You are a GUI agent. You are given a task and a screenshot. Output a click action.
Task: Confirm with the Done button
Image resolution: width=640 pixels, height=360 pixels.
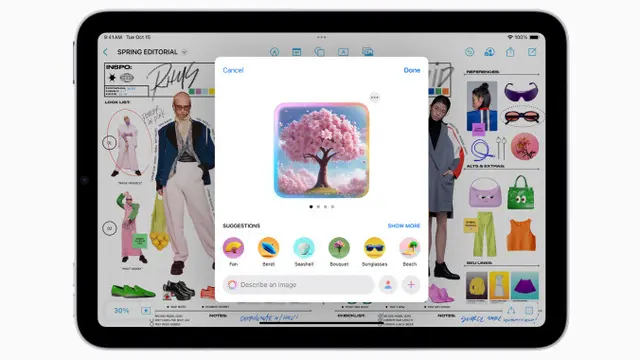[x=412, y=70]
